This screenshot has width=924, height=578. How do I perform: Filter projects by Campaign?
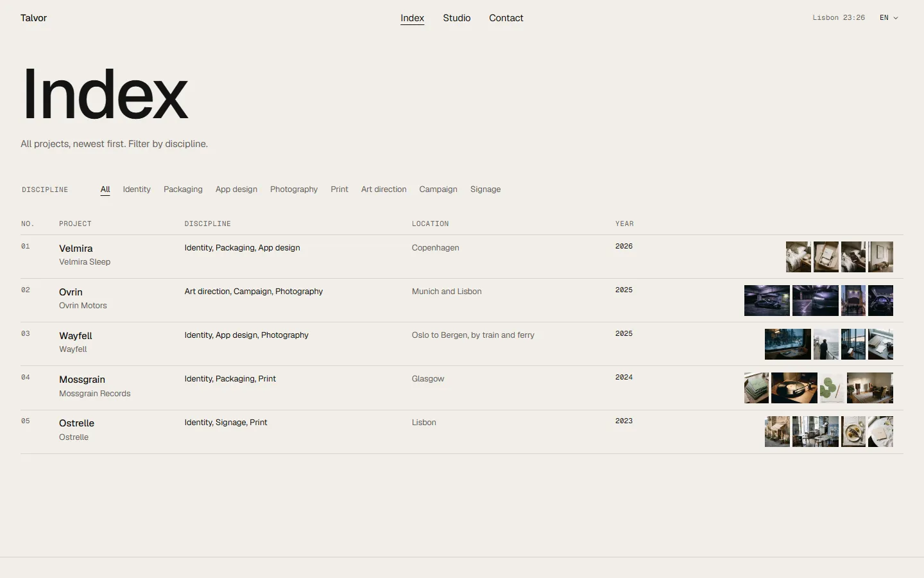pyautogui.click(x=438, y=189)
